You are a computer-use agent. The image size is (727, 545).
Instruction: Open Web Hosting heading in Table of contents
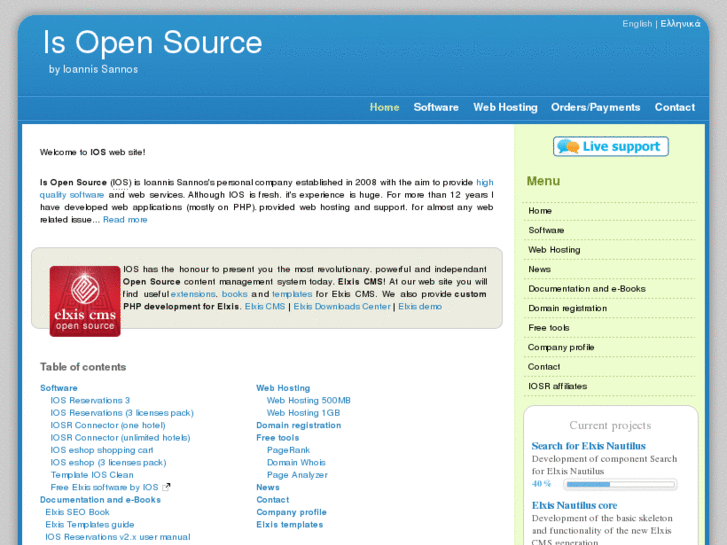tap(283, 388)
